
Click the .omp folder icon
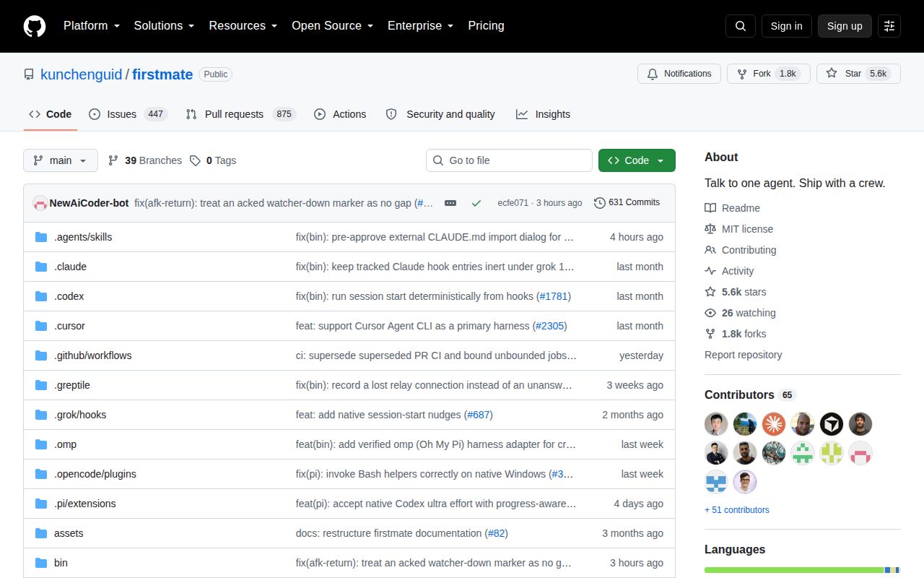point(41,444)
